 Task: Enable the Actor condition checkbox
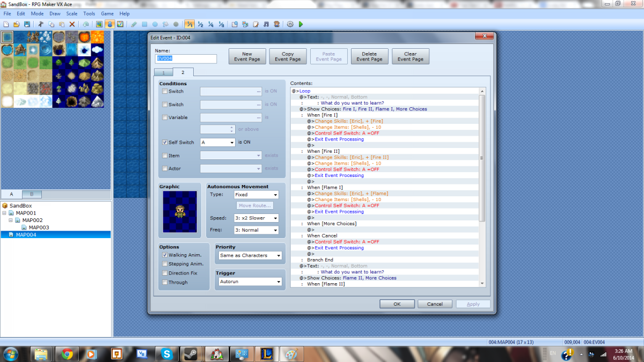(165, 168)
